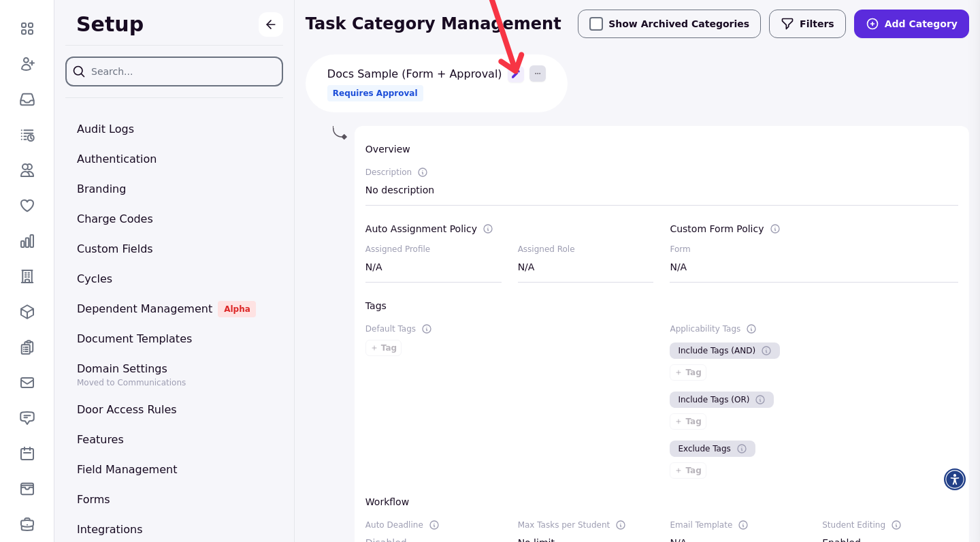Edit Docs Sample category with pencil icon
This screenshot has width=980, height=542.
pyautogui.click(x=516, y=74)
